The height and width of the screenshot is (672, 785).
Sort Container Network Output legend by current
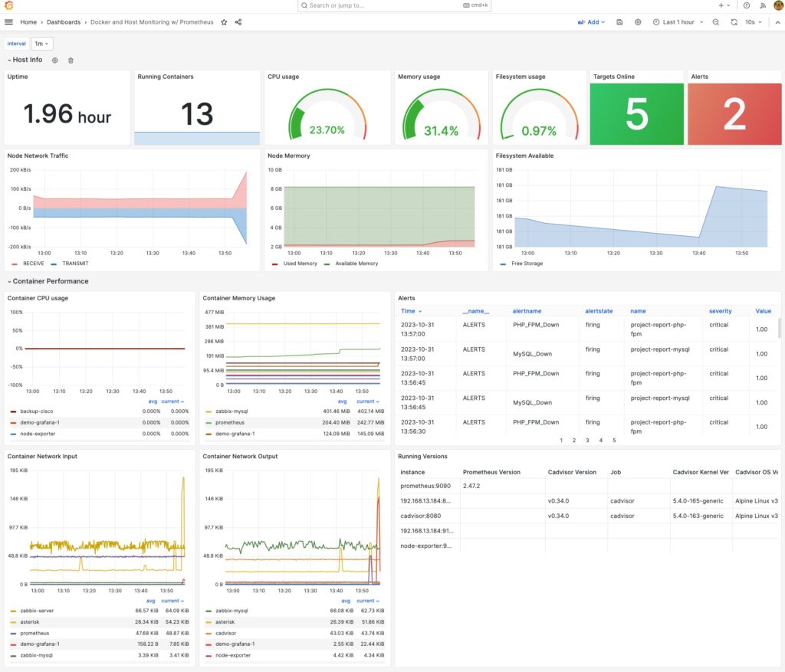(367, 601)
